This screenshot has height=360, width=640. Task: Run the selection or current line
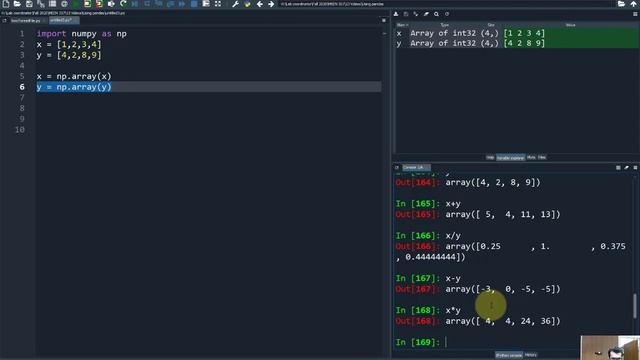111,4
